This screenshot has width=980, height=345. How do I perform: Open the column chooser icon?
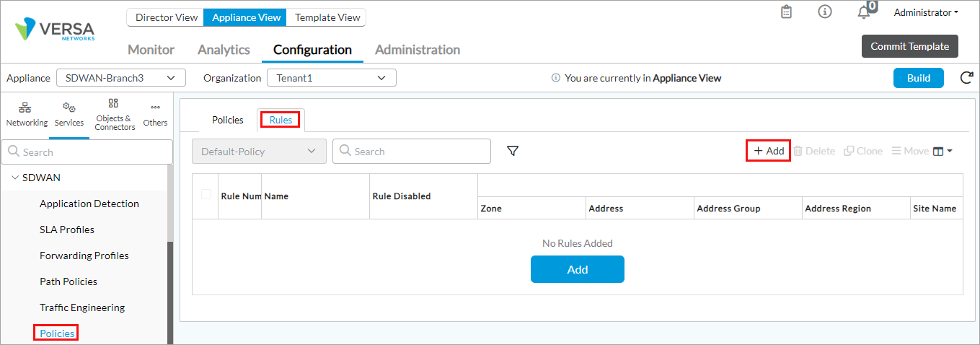pyautogui.click(x=943, y=151)
